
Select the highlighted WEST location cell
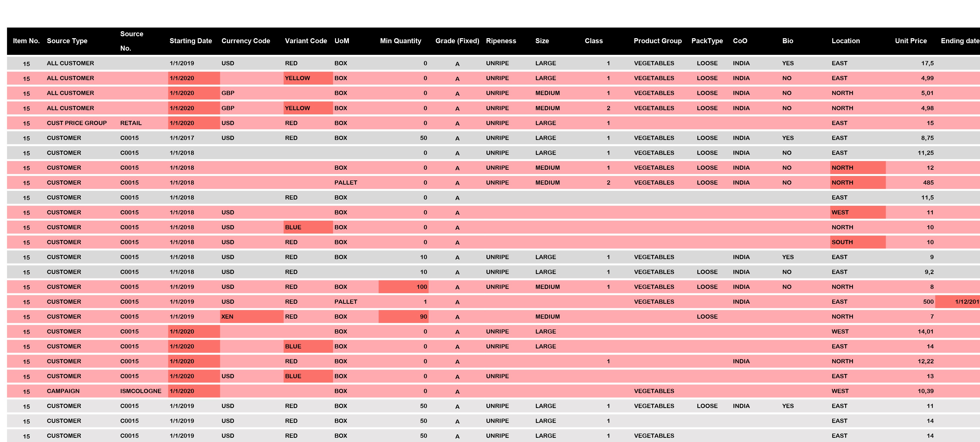(x=857, y=212)
